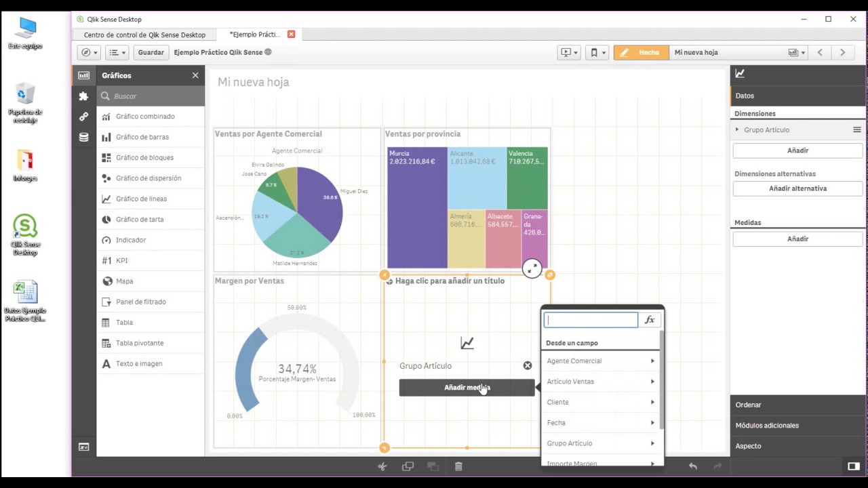The height and width of the screenshot is (488, 868).
Task: Open the bookmarks dropdown
Action: click(x=596, y=52)
